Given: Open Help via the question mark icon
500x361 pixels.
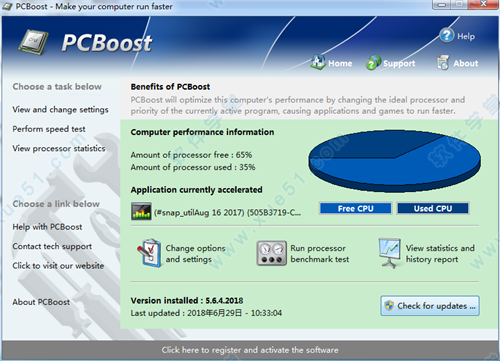Looking at the screenshot, I should pos(447,35).
